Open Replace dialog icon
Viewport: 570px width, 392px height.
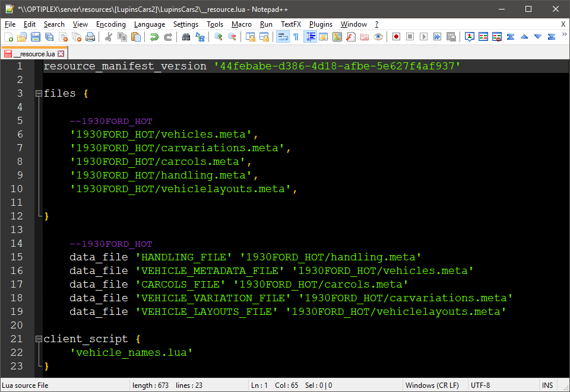coord(200,37)
